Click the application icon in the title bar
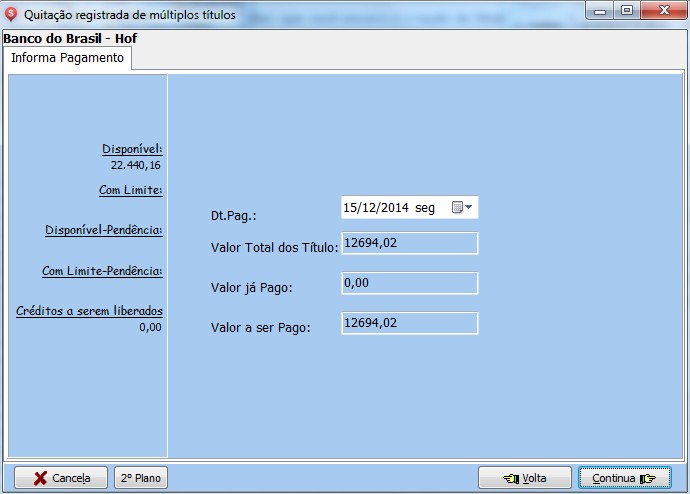 click(11, 14)
